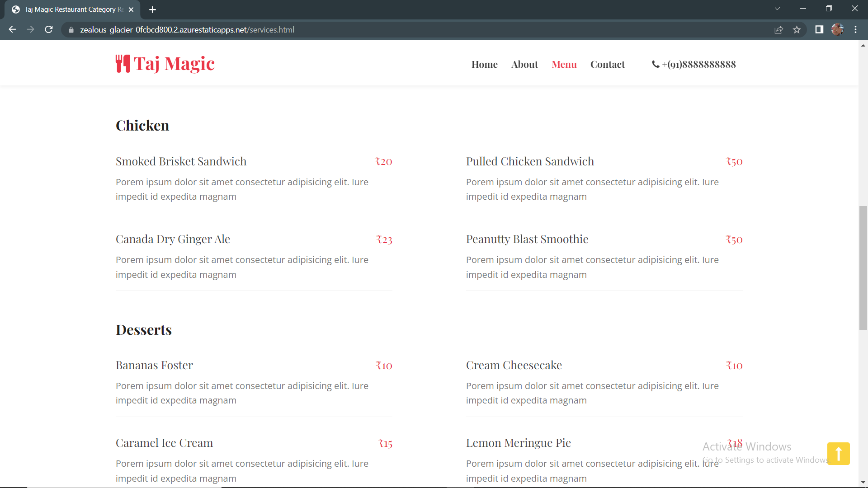Open the browser three-dot menu

click(856, 29)
